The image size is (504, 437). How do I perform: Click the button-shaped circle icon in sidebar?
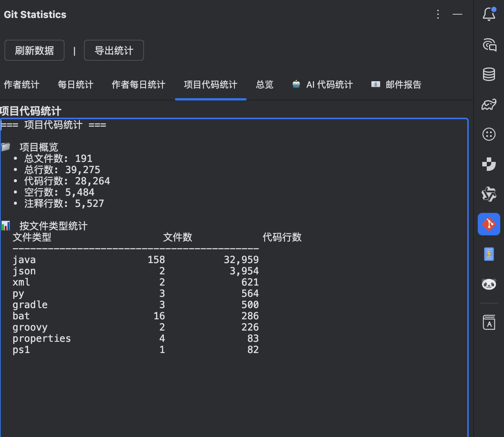point(489,134)
